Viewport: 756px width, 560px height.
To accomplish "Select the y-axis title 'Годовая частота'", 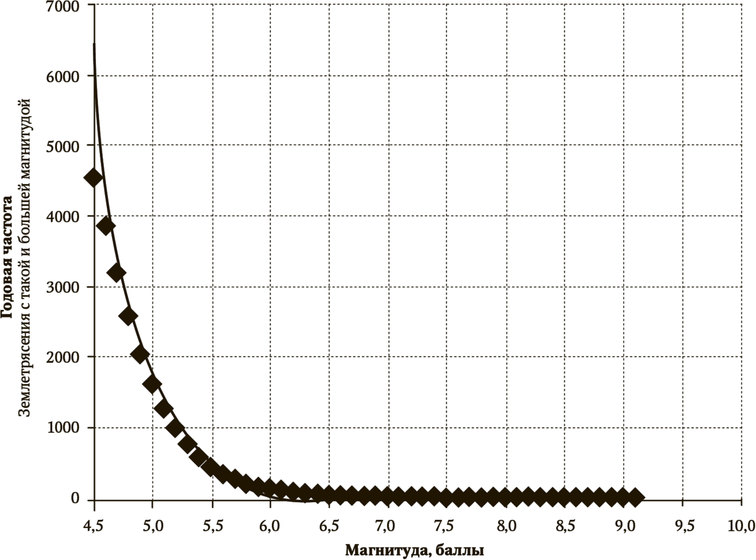I will pos(7,258).
